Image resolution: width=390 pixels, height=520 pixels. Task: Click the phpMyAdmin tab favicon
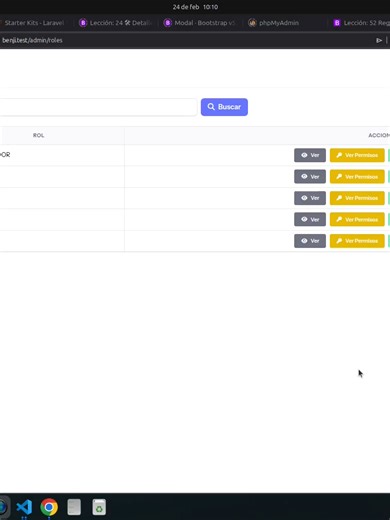click(252, 23)
